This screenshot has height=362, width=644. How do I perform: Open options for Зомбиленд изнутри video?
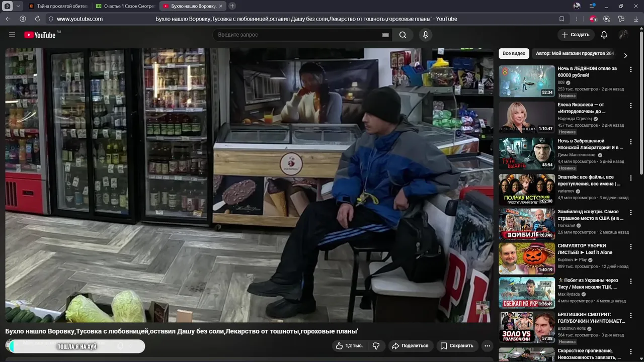point(631,213)
